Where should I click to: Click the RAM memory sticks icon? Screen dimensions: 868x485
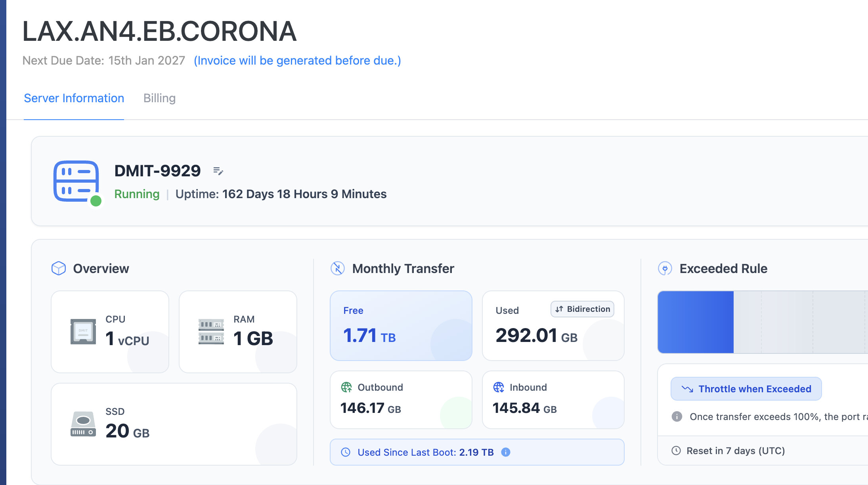[211, 331]
